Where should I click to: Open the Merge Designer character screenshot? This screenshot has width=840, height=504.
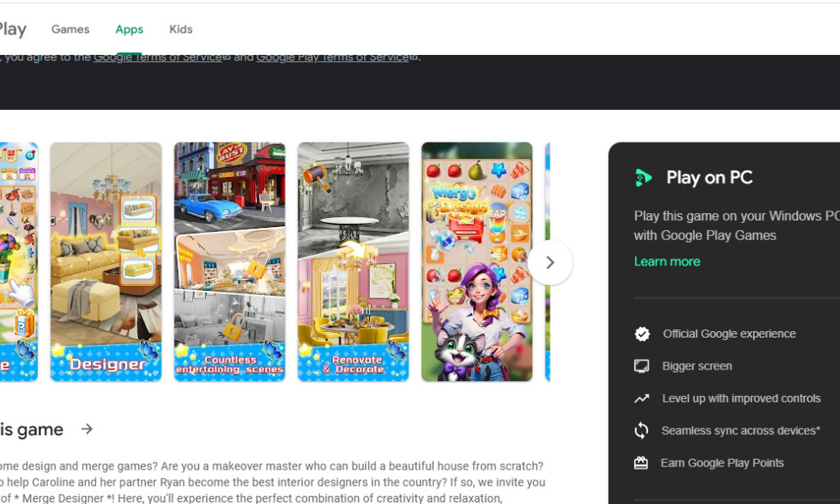(x=477, y=261)
